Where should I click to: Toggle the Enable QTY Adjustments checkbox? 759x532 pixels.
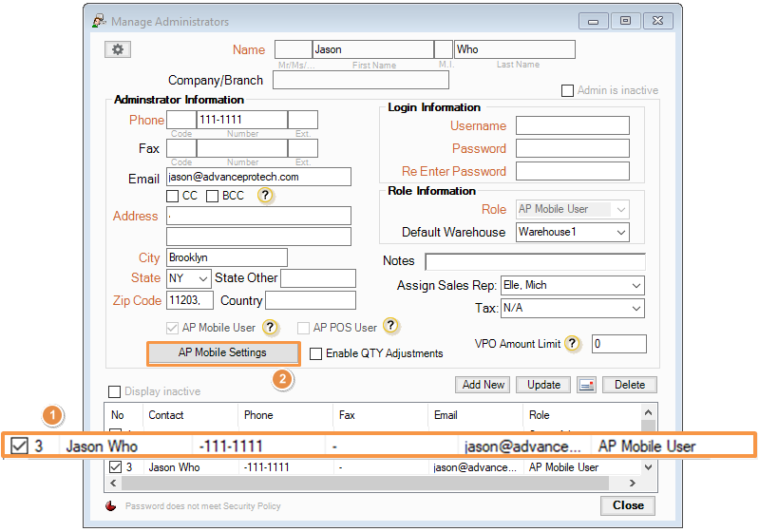point(316,353)
